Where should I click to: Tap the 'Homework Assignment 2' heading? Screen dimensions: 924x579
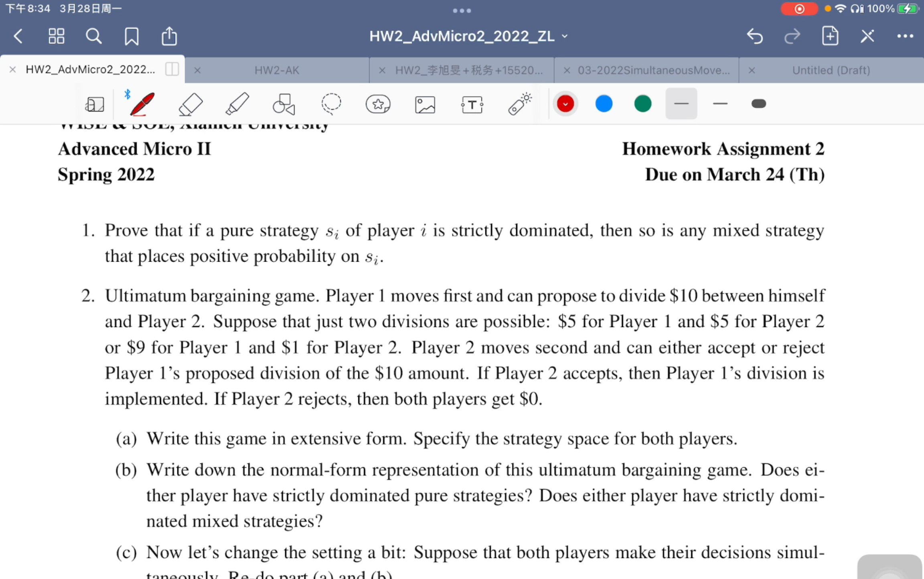[723, 149]
